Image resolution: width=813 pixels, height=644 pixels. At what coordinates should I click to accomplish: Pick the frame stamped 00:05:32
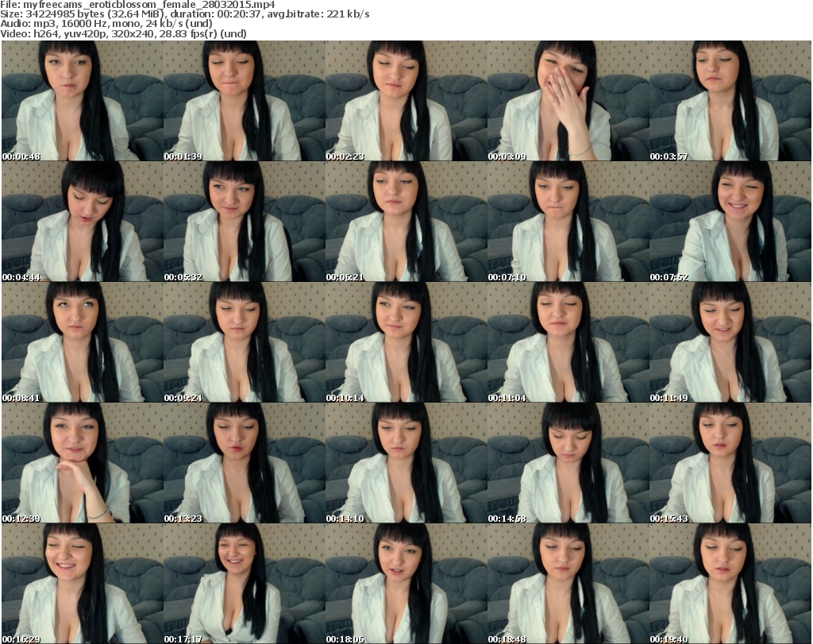tap(245, 222)
